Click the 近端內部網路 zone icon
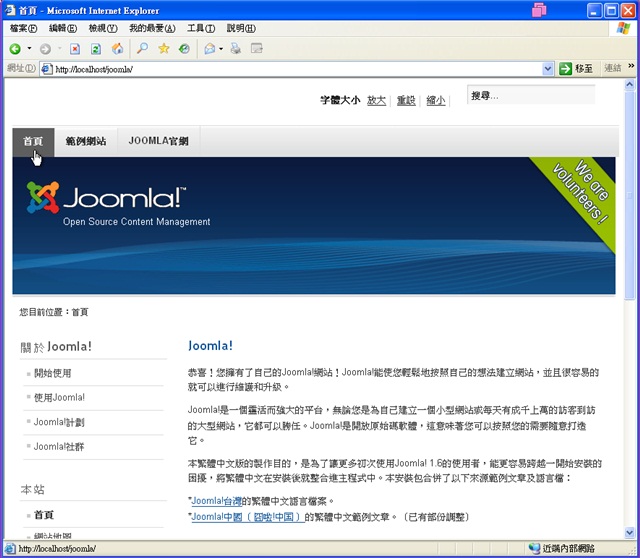The height and width of the screenshot is (558, 640). [534, 548]
